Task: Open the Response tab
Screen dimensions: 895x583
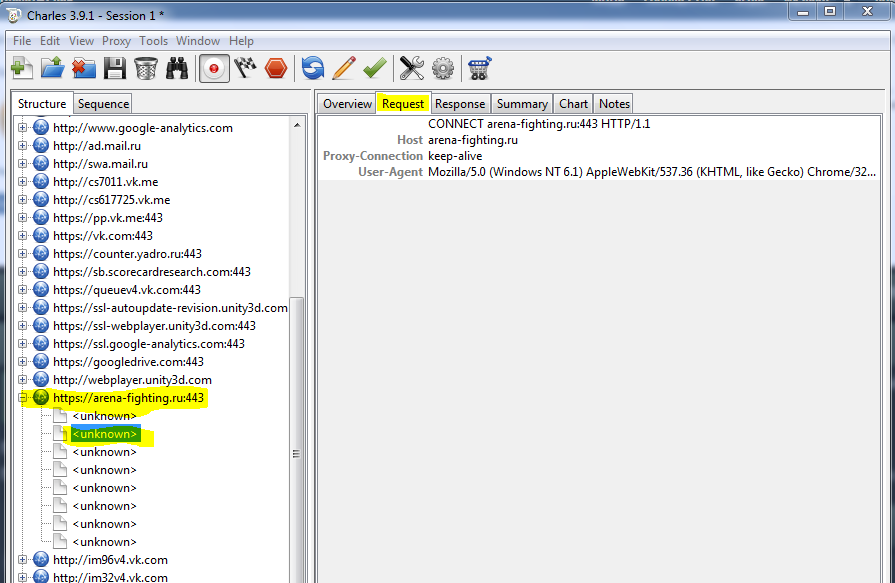Action: [x=459, y=104]
